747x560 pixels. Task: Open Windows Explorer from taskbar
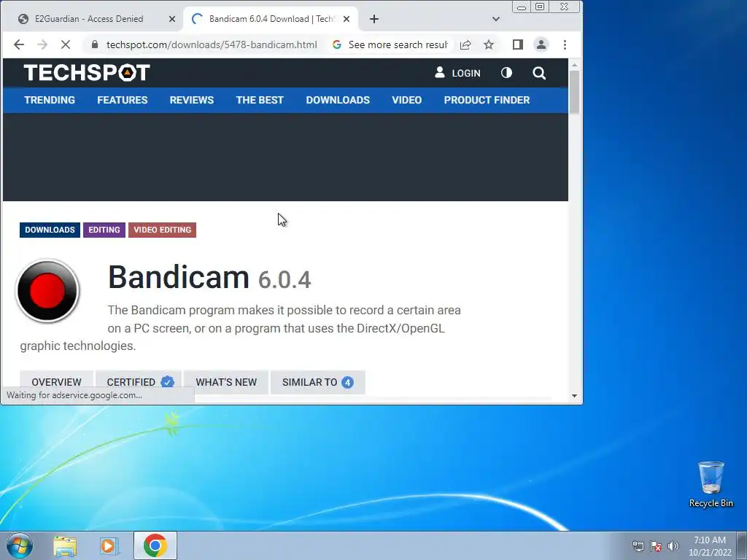(65, 546)
